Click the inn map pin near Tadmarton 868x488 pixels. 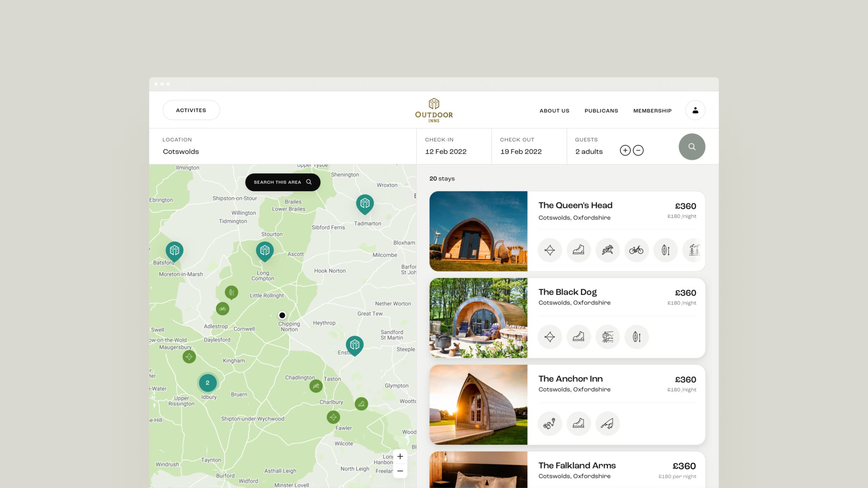tap(365, 204)
